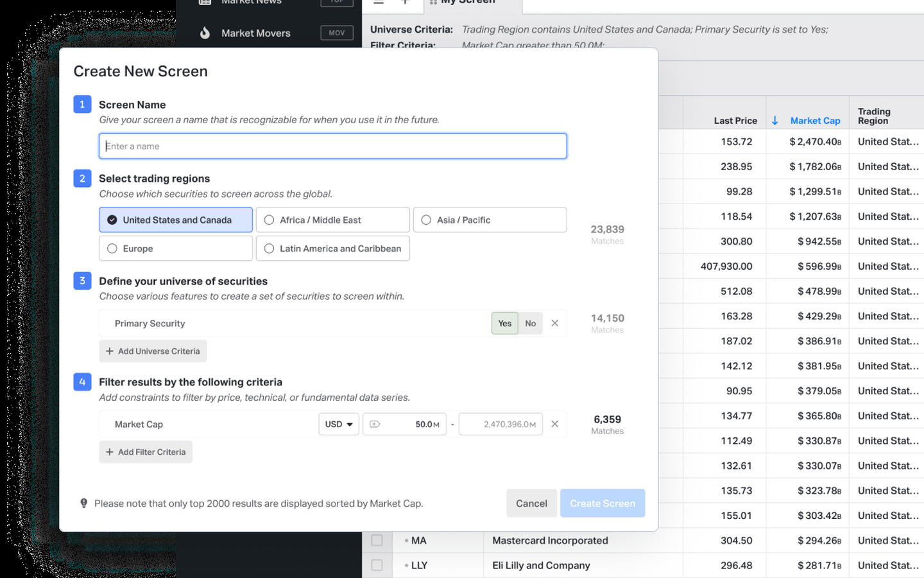Open Market Movers via its flame icon

205,33
